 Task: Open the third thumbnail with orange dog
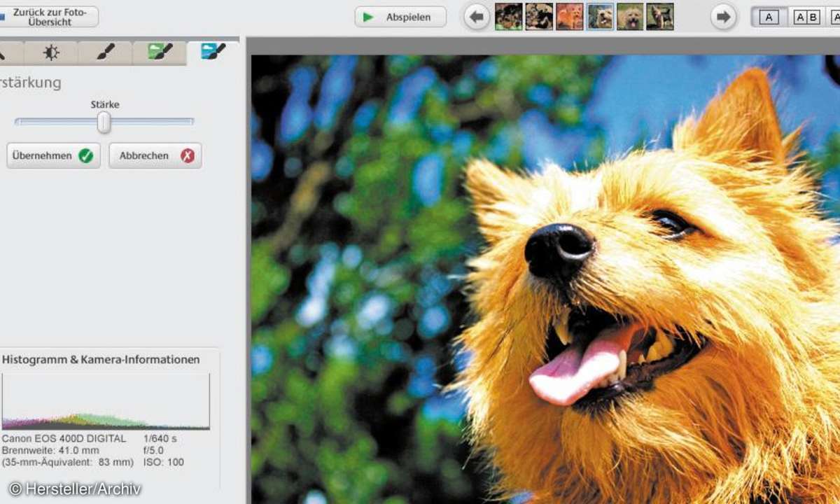570,17
